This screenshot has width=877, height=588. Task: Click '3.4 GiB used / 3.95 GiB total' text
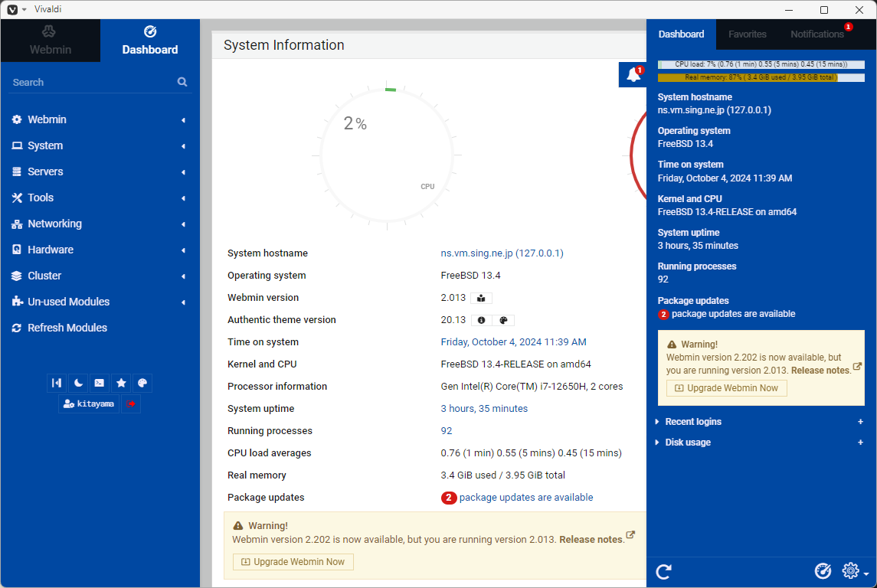click(x=502, y=475)
